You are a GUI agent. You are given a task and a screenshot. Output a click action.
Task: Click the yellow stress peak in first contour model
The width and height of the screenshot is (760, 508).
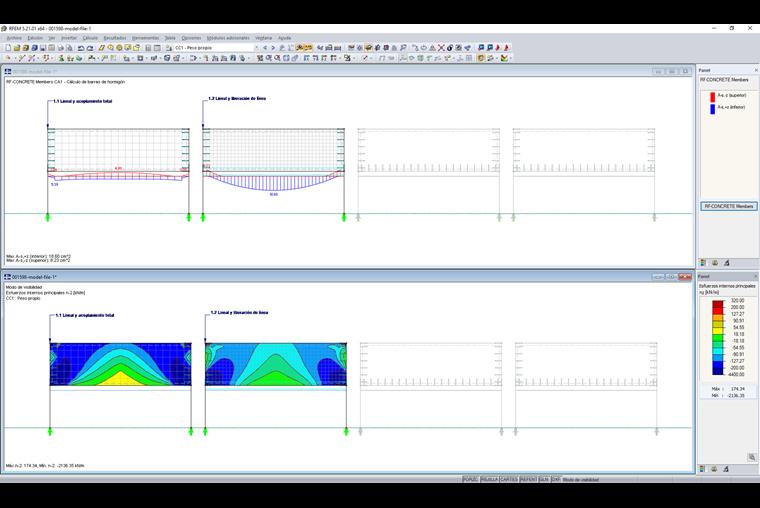tap(121, 378)
